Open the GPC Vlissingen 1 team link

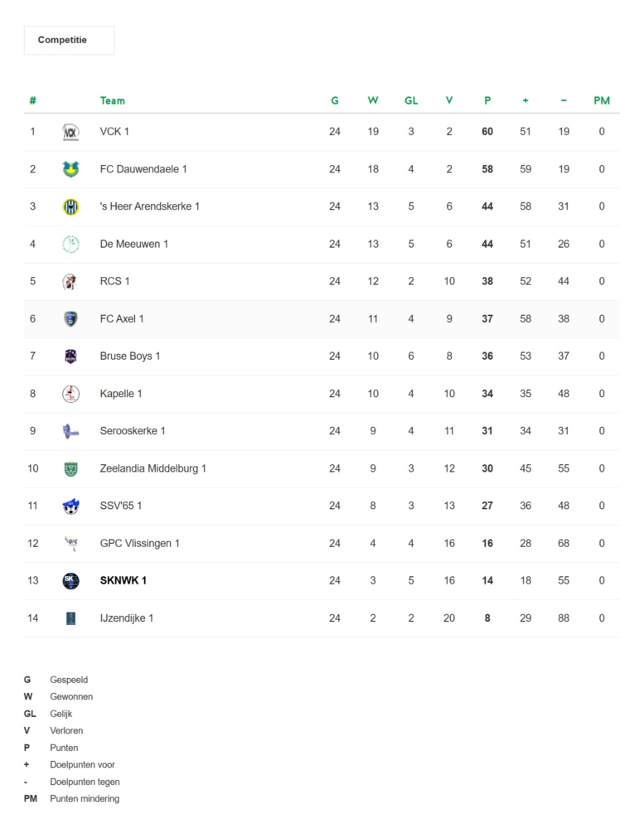(x=140, y=543)
